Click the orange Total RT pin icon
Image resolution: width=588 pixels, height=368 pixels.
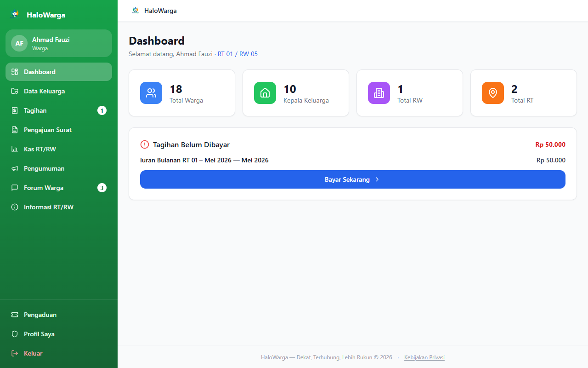pyautogui.click(x=493, y=93)
